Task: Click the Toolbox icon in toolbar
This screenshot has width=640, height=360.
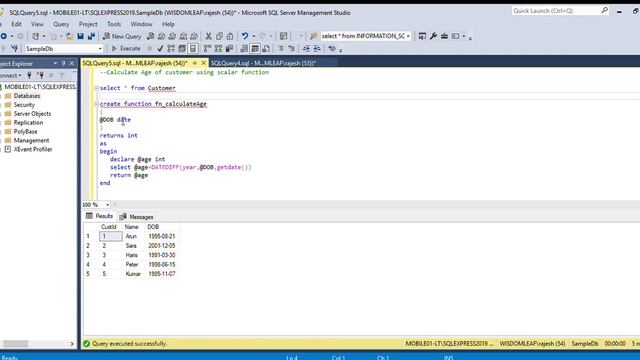Action: [444, 36]
